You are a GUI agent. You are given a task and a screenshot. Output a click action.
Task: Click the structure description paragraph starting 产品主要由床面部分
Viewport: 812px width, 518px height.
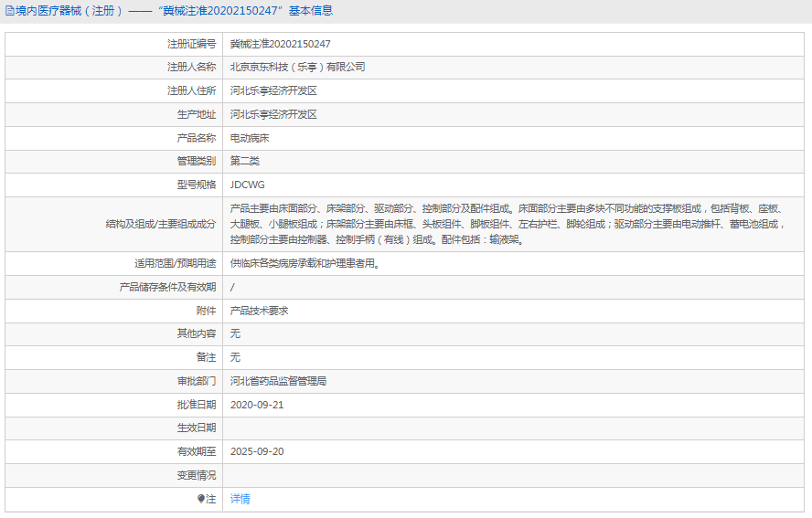508,224
